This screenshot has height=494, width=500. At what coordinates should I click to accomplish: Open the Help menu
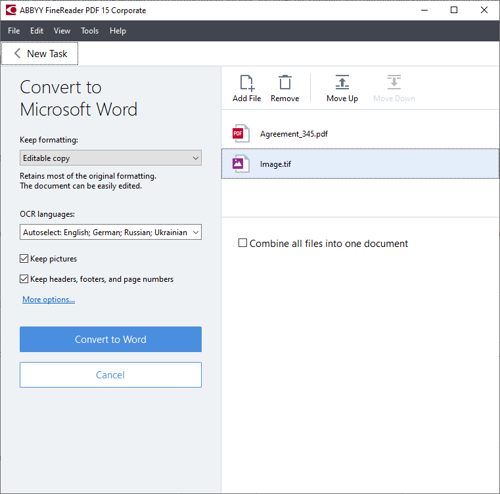coord(118,31)
